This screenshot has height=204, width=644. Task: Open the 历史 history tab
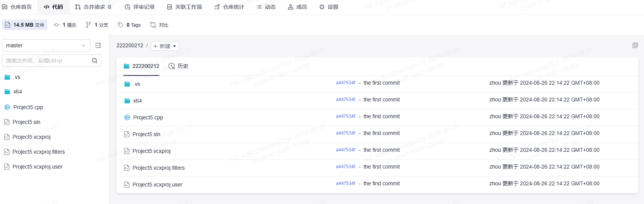[178, 66]
